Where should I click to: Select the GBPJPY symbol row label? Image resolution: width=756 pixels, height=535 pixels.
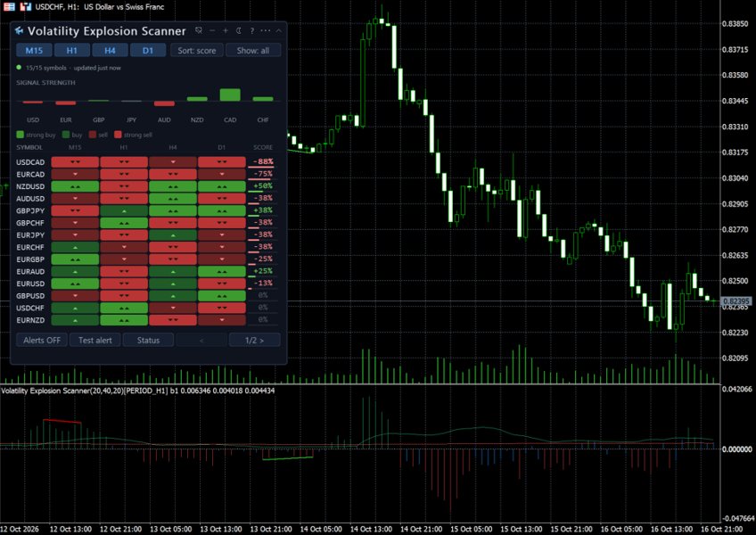(x=30, y=210)
